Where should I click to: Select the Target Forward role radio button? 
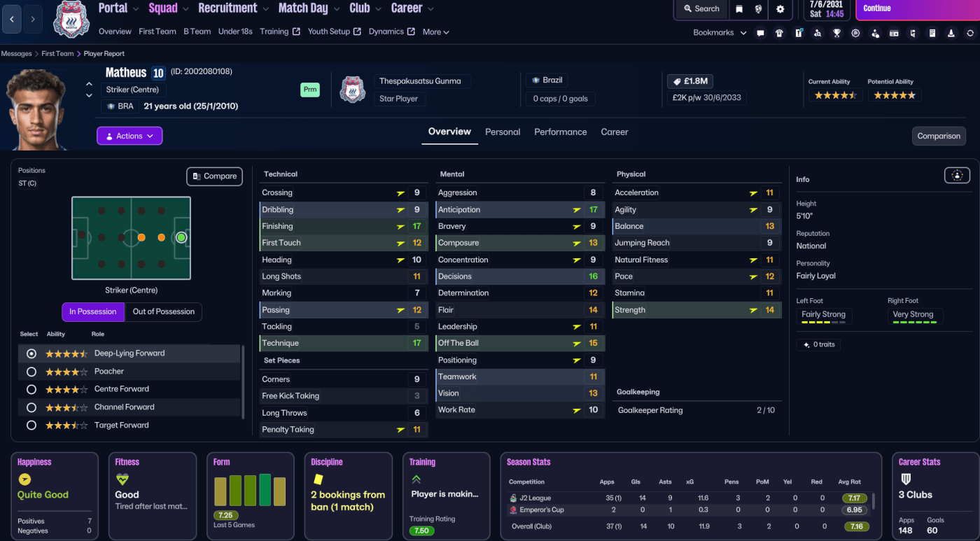point(31,426)
